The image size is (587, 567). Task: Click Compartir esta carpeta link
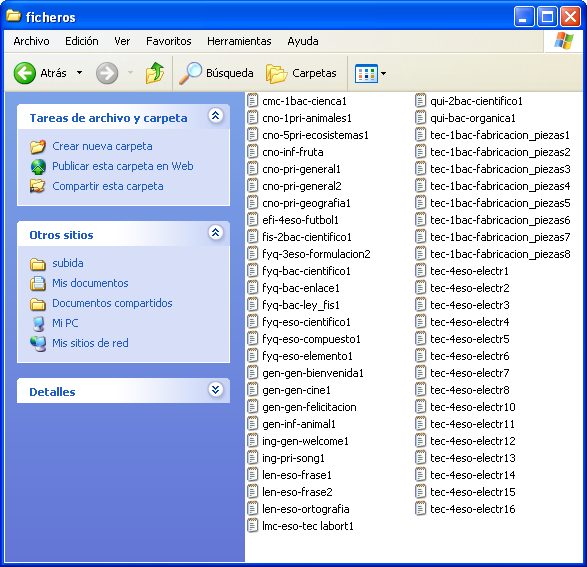pos(108,186)
